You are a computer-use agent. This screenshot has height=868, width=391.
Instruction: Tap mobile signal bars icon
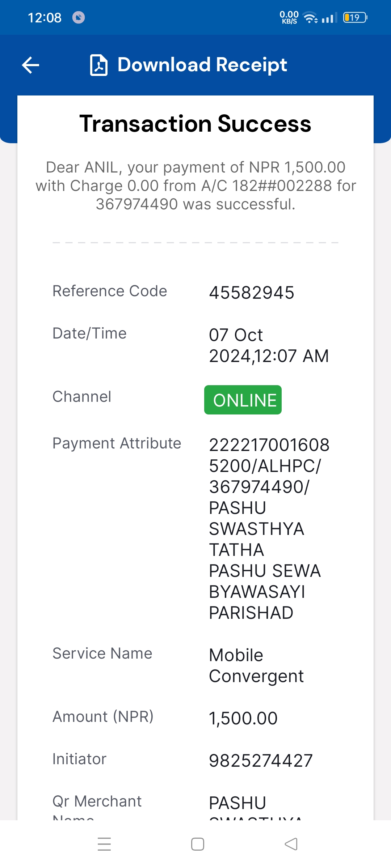click(329, 17)
